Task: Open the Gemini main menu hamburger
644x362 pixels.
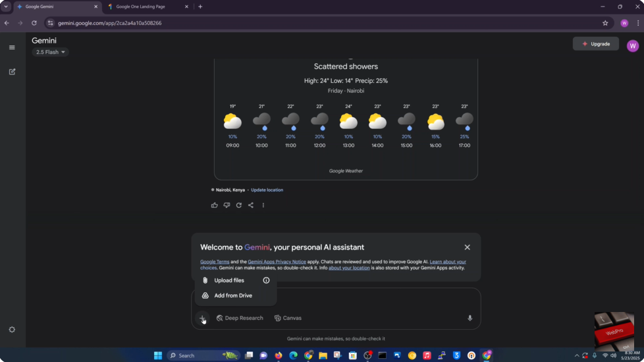Action: coord(12,47)
